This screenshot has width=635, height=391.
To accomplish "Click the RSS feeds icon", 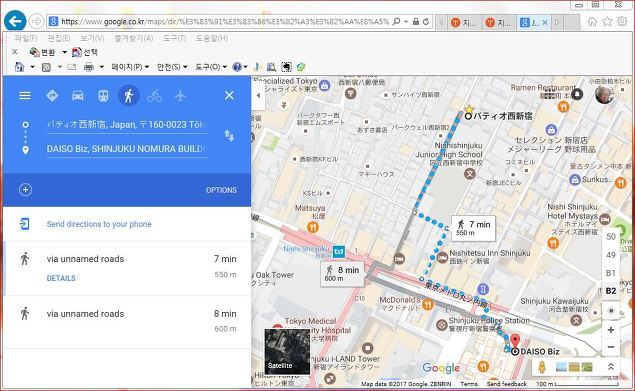I will pyautogui.click(x=47, y=67).
